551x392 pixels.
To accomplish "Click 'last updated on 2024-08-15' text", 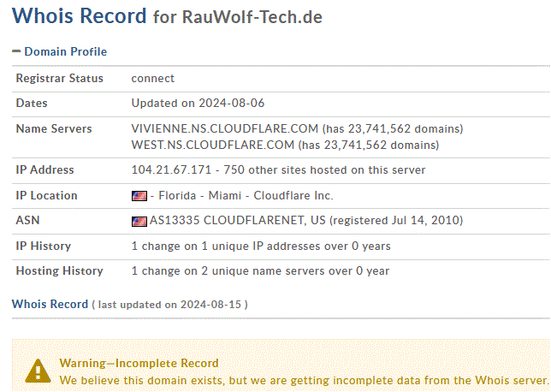I will pos(169,305).
